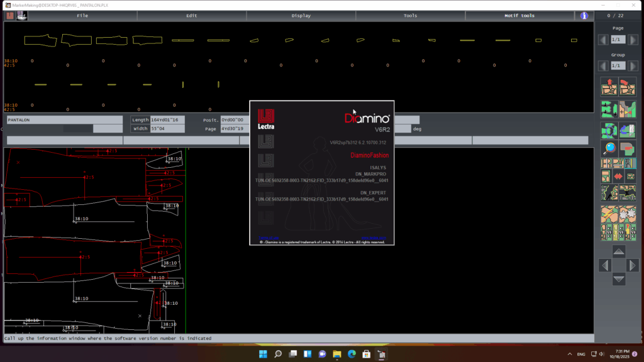
Task: Open the Edit menu
Action: click(192, 16)
